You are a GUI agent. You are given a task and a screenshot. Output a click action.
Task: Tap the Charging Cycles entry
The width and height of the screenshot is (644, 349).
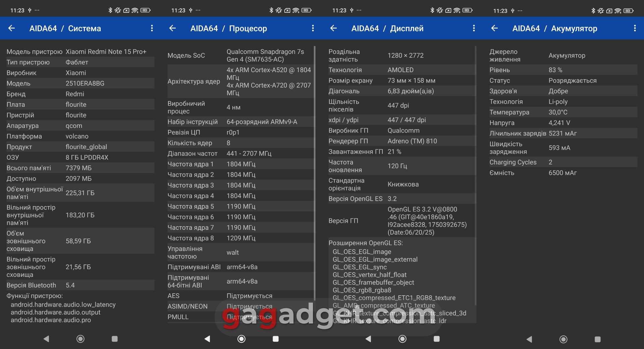tap(563, 162)
